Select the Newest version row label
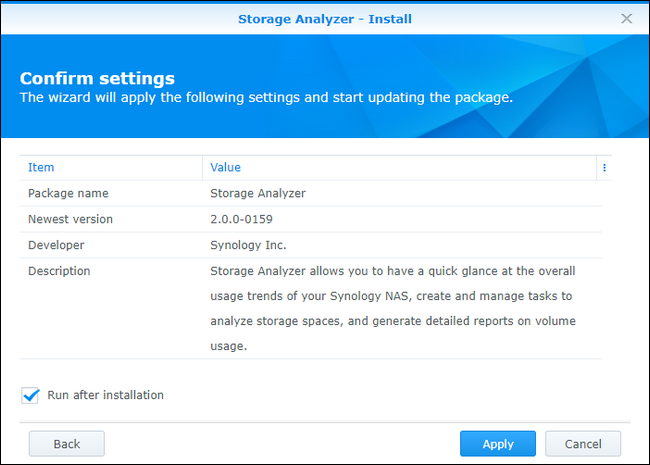The image size is (650, 465). 70,219
